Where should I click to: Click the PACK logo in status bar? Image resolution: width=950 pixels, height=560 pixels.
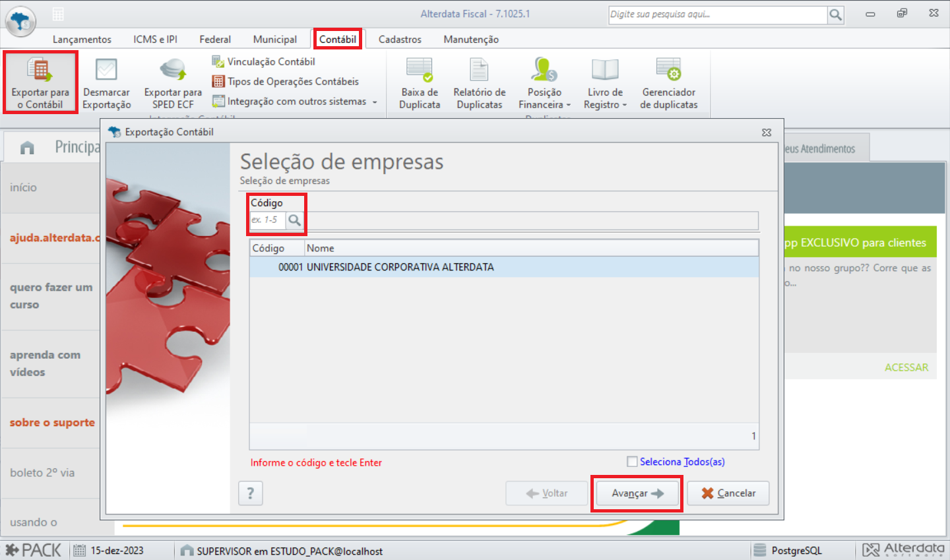point(33,550)
